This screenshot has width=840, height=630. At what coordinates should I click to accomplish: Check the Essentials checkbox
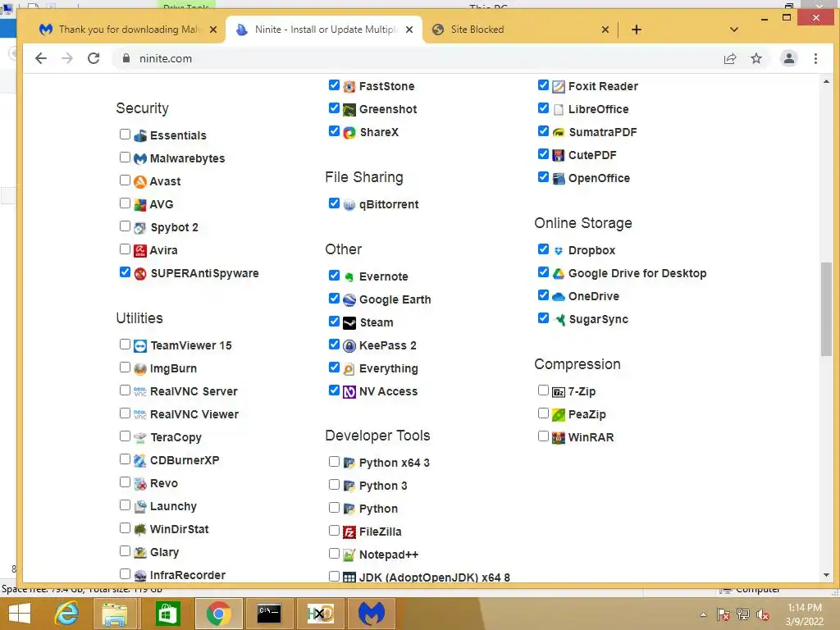tap(125, 134)
